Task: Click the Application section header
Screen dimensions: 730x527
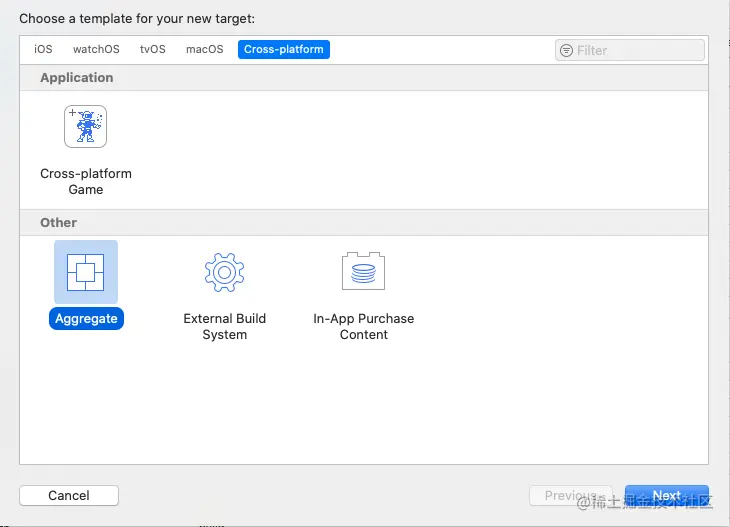Action: (x=77, y=78)
